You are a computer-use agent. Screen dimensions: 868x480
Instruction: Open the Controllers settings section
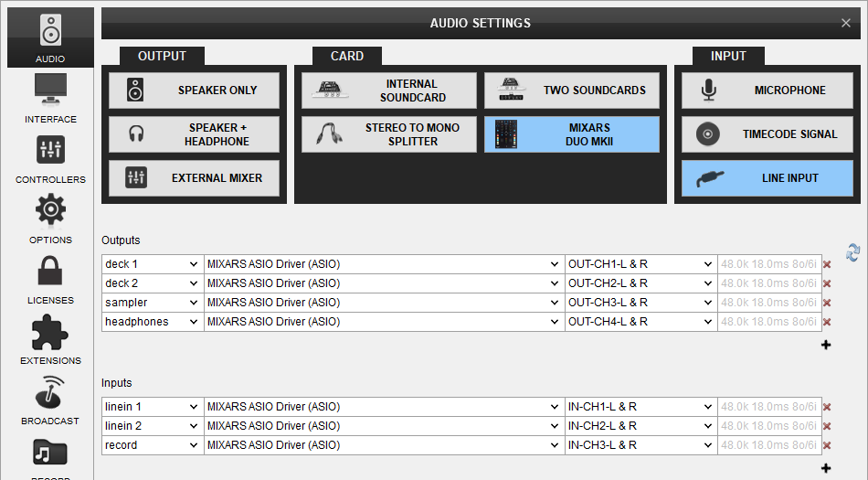[x=50, y=158]
